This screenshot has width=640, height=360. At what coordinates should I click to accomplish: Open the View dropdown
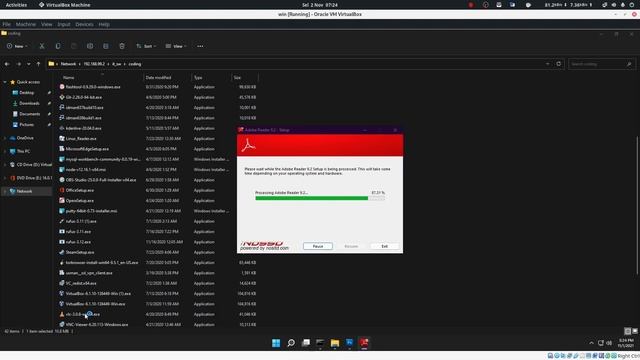tap(176, 46)
